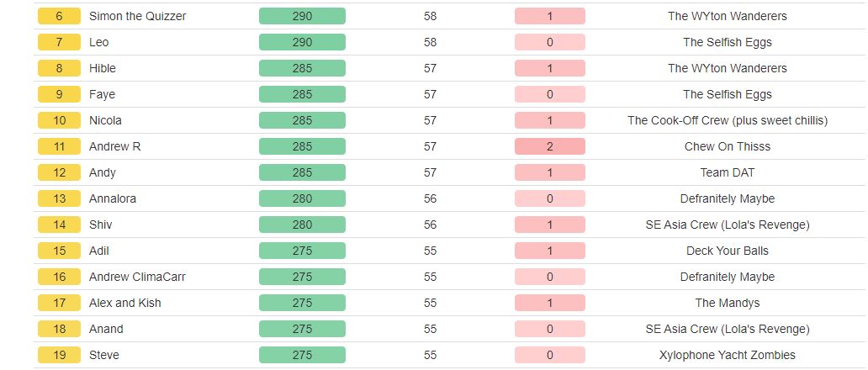Click the yellow rank 6 badge

(59, 16)
